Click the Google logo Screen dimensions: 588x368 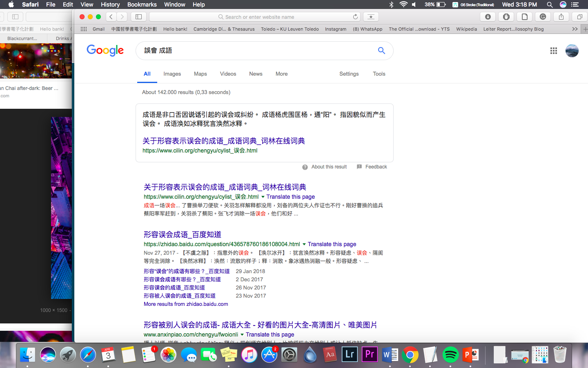tap(105, 50)
